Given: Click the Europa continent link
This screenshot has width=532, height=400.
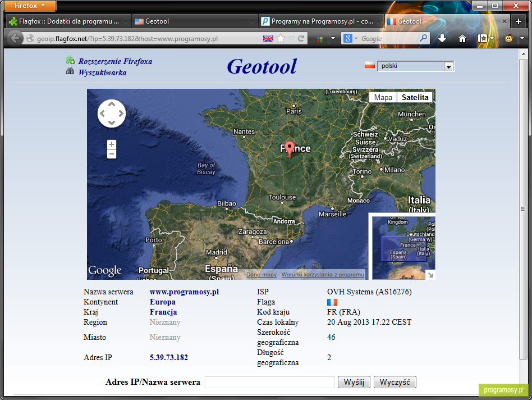Looking at the screenshot, I should click(163, 302).
